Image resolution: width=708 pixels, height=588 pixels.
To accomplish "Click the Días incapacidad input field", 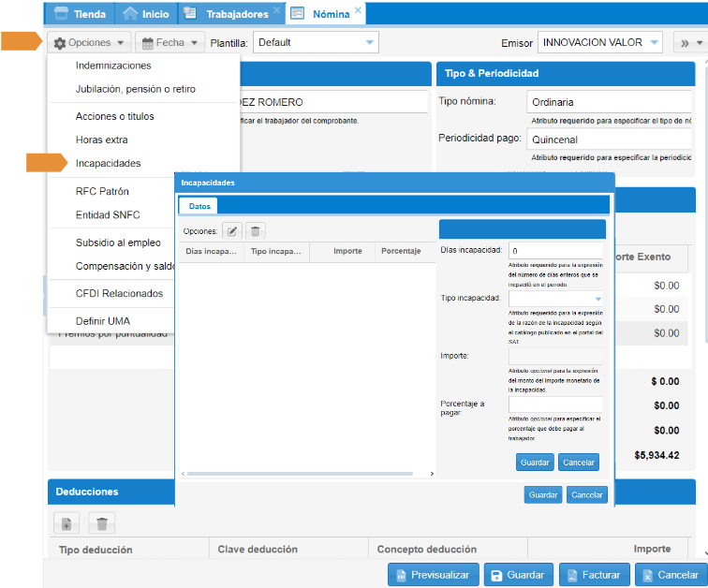I will pyautogui.click(x=556, y=251).
